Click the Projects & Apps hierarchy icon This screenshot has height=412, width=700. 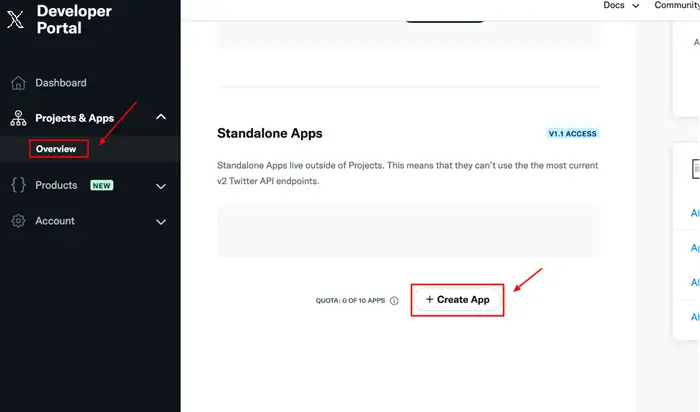18,118
